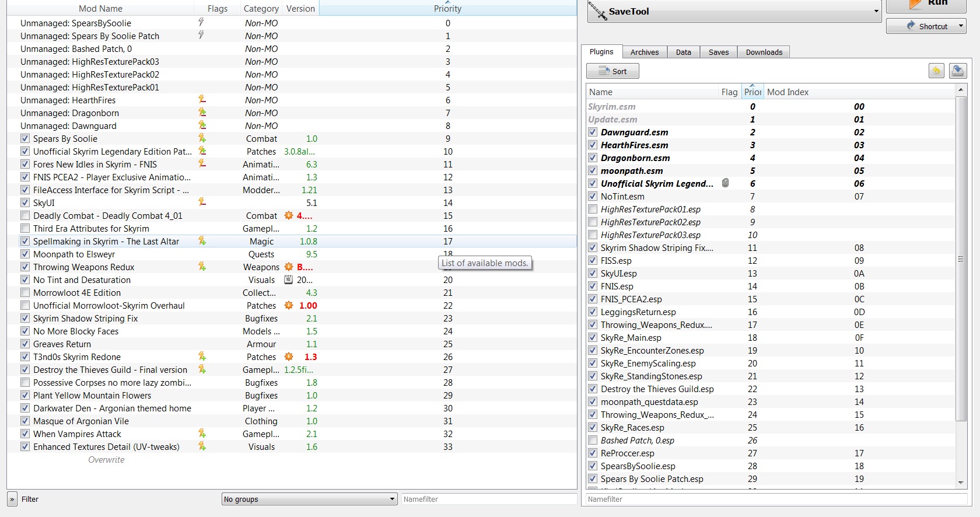
Task: Focus the mod list Namefilter field
Action: point(489,499)
